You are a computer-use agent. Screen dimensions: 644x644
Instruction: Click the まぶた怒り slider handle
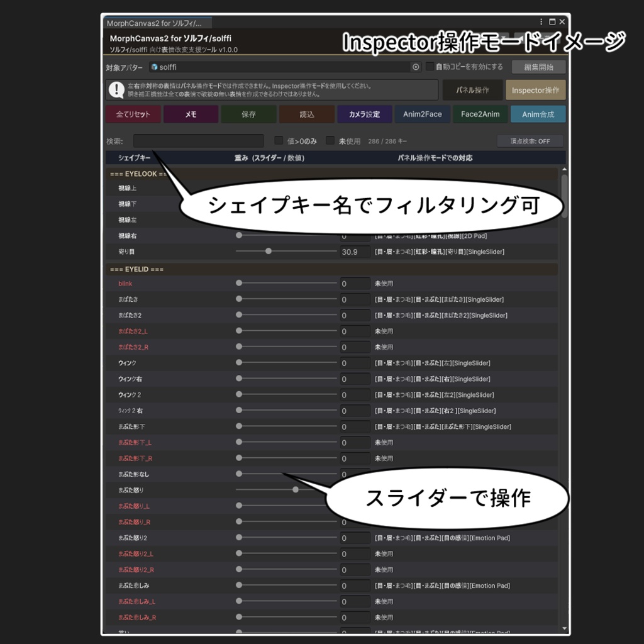pos(296,489)
